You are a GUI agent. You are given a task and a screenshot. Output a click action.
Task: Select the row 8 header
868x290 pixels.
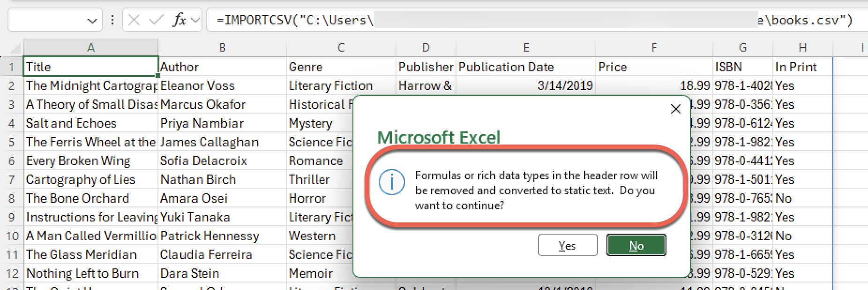[x=12, y=198]
